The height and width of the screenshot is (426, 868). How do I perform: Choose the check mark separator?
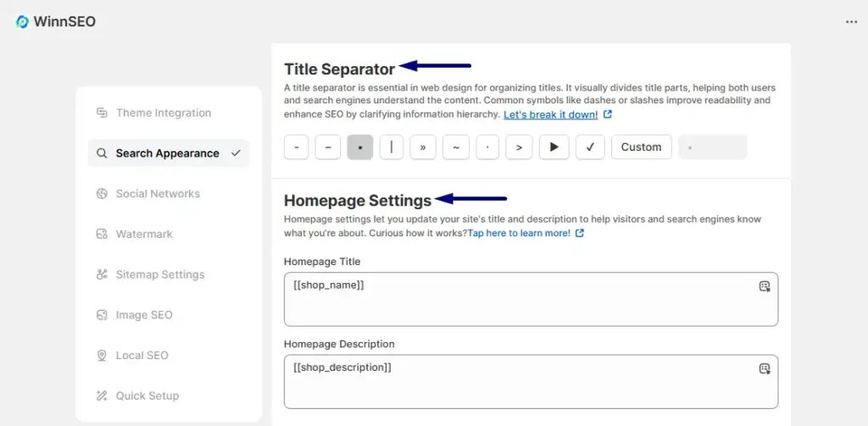[590, 147]
